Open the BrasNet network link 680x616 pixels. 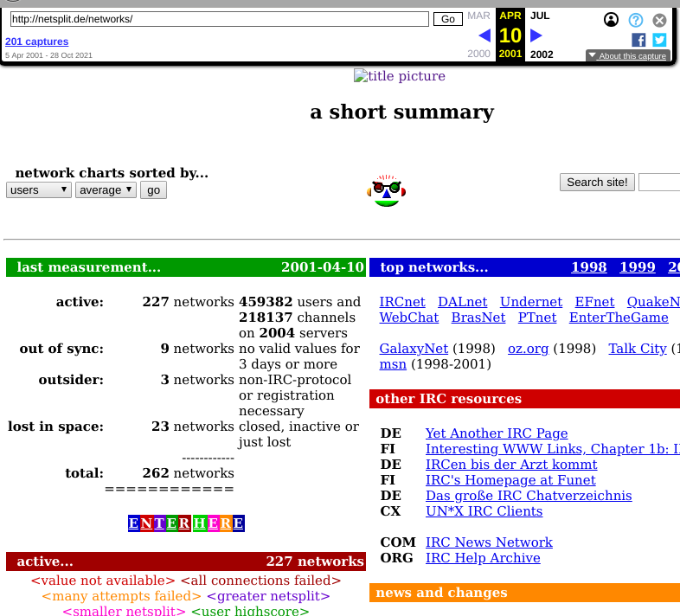pos(478,318)
